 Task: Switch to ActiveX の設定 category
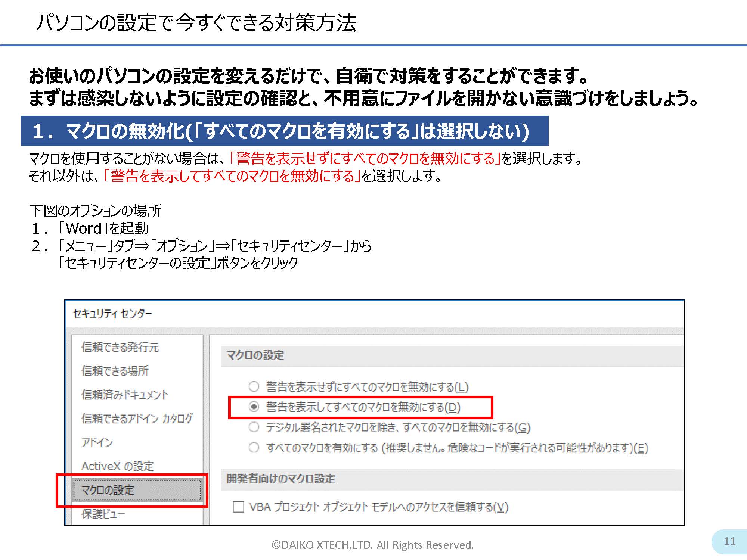click(118, 466)
